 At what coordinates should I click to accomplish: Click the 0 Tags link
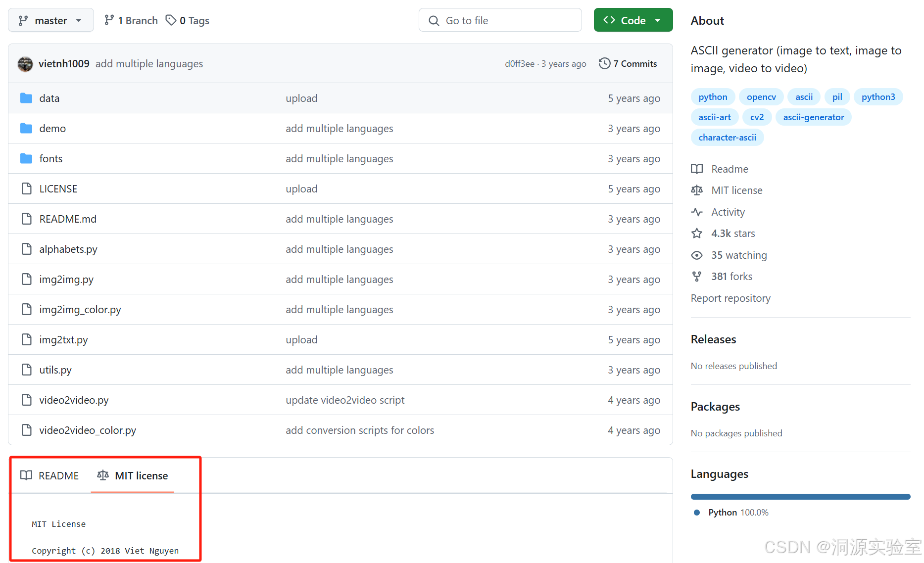click(188, 20)
